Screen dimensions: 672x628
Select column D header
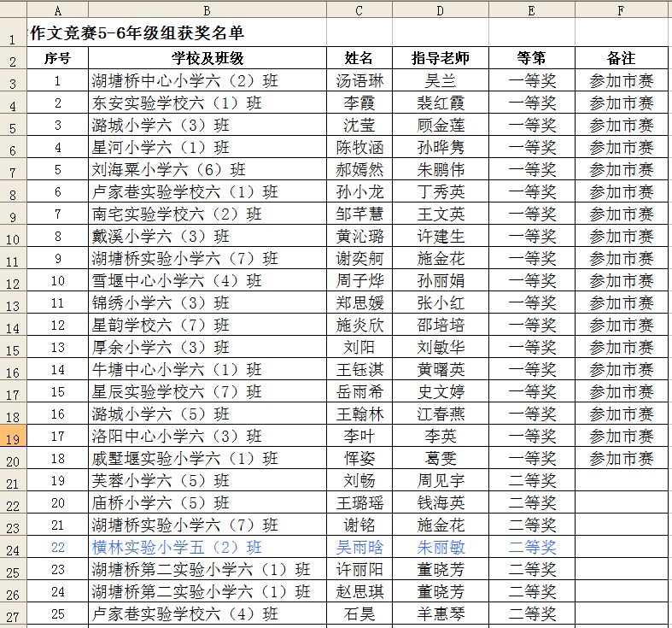[440, 10]
